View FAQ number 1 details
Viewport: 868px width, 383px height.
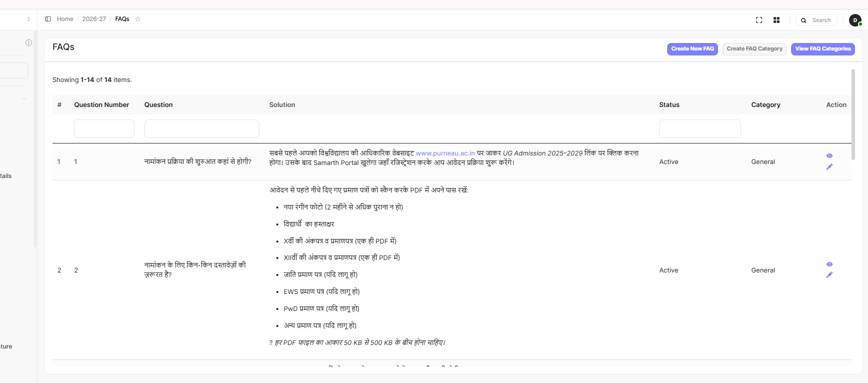[x=829, y=156]
